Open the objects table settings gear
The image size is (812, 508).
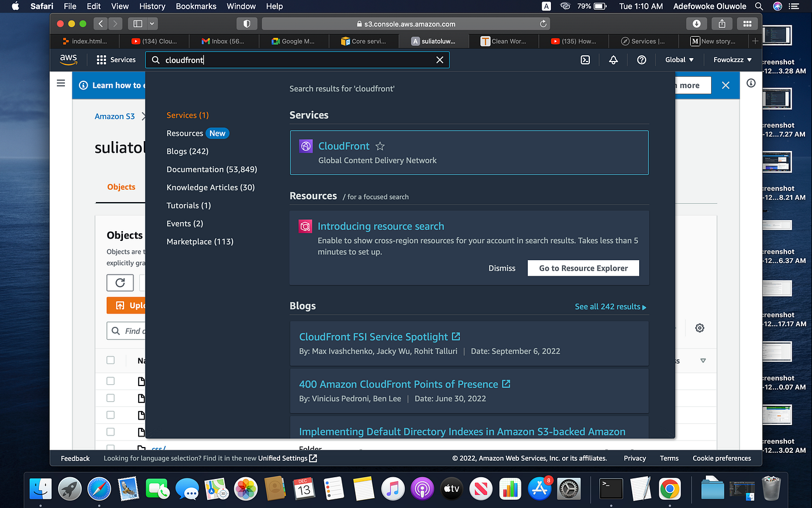click(x=699, y=328)
